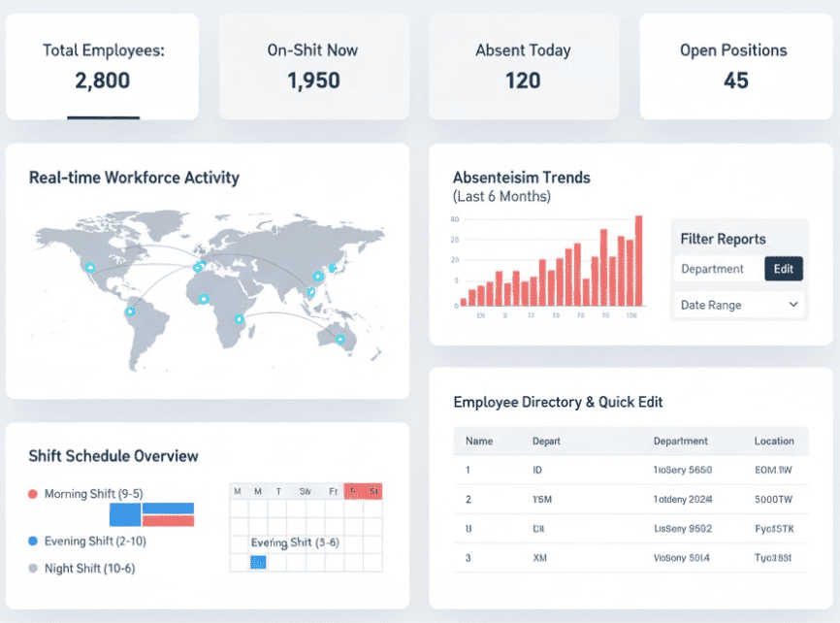Select the Name column header to sort
Screen dimensions: 840x623
coord(479,441)
